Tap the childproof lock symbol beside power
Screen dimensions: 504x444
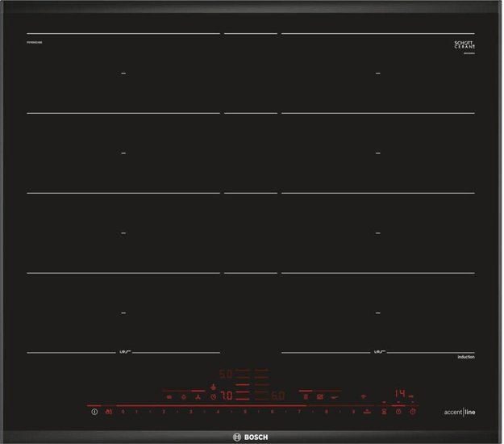(x=109, y=412)
